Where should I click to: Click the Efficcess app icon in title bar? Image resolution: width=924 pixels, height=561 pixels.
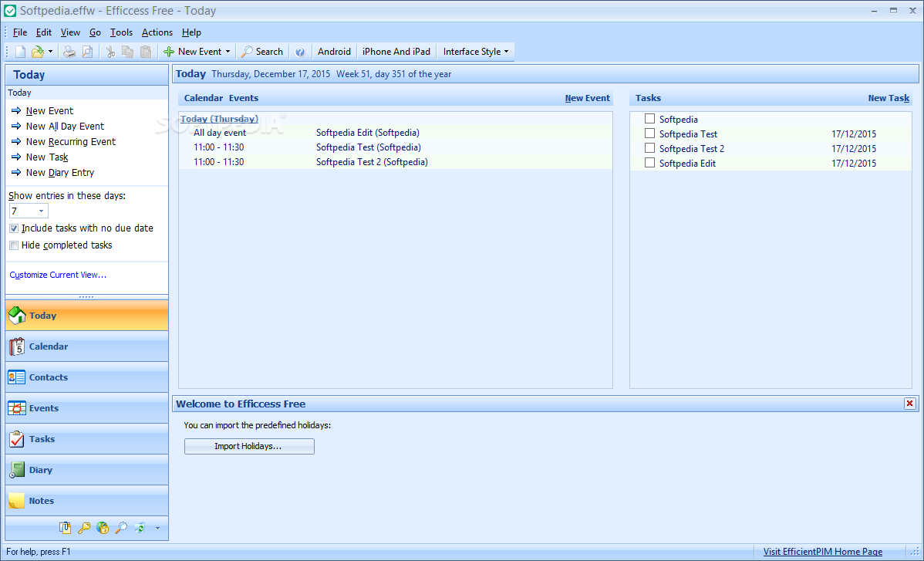(x=10, y=11)
